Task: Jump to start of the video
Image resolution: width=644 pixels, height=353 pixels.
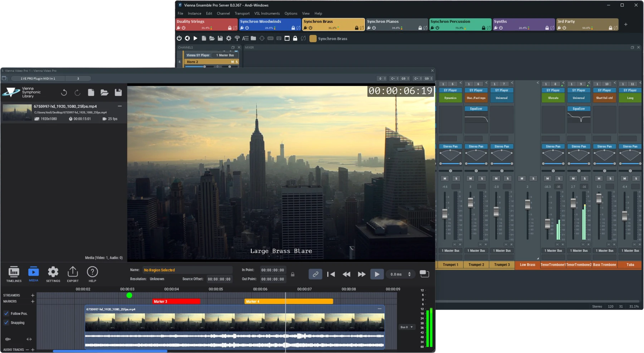Action: coord(331,274)
